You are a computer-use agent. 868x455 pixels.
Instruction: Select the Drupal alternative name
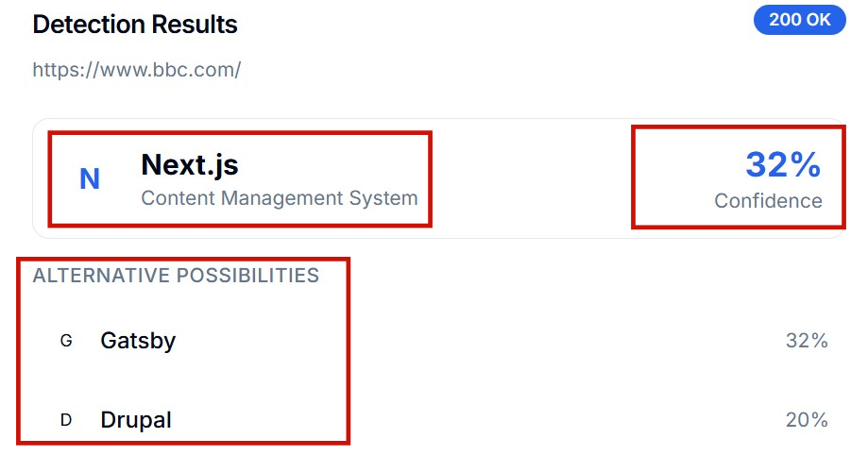coord(136,420)
